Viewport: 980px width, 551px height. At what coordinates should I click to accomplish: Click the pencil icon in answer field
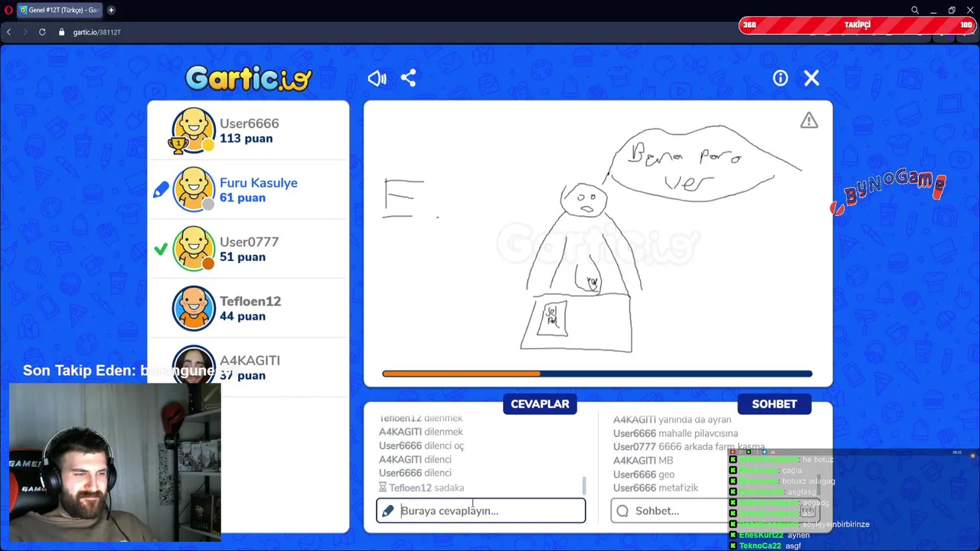388,511
